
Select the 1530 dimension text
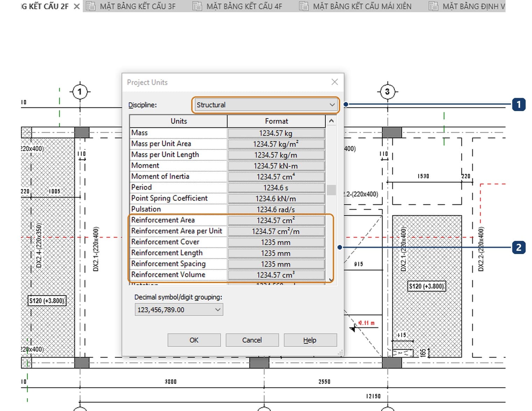tap(423, 176)
